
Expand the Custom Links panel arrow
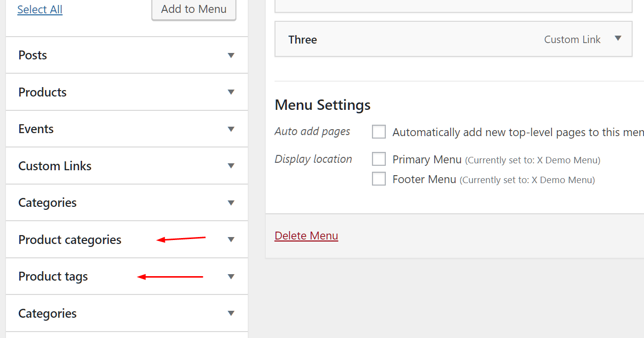click(x=231, y=166)
